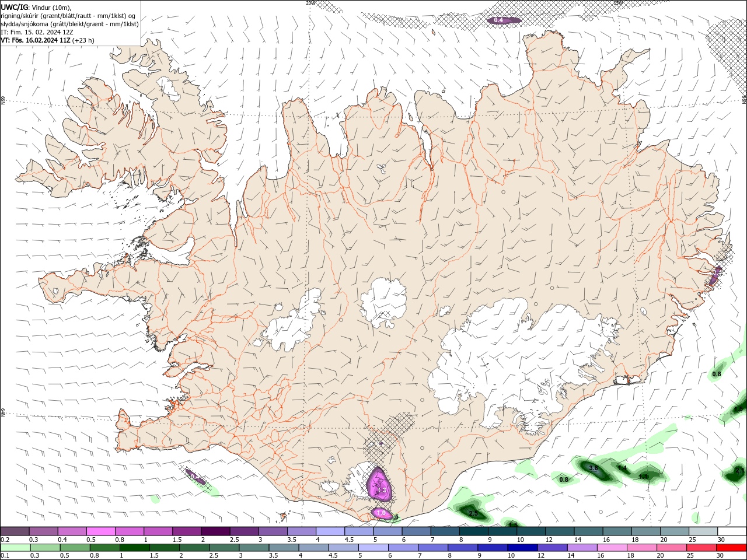Click the 0.8 rain label next to the 3.8 cell
The height and width of the screenshot is (560, 747).
(x=564, y=480)
